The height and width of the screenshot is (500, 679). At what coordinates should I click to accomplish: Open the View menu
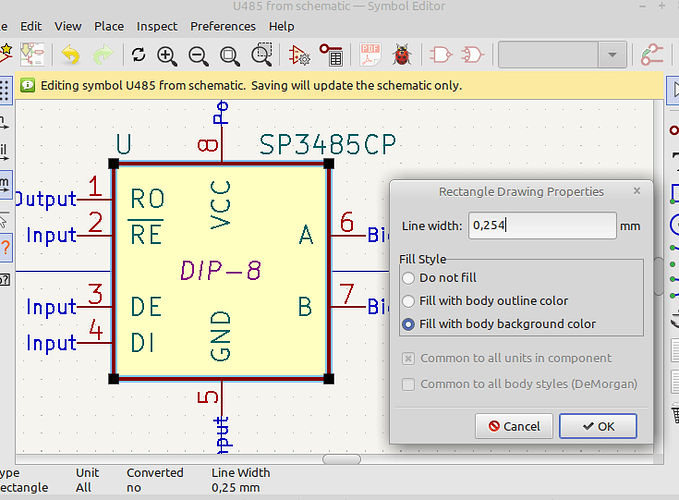tap(68, 26)
